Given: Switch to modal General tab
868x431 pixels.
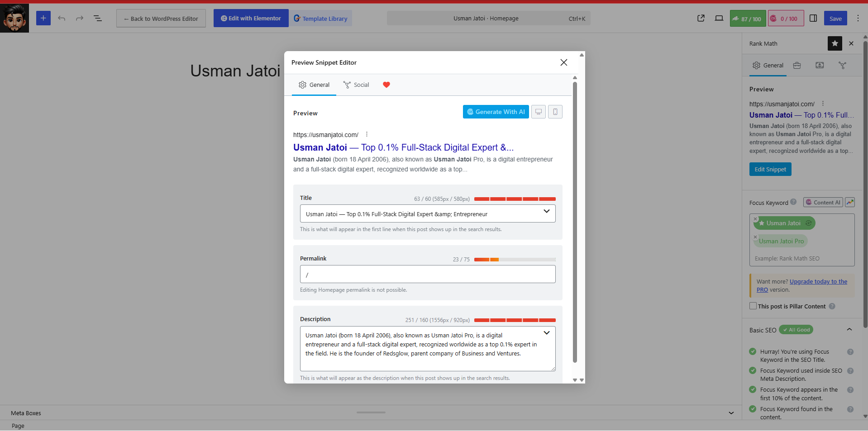Looking at the screenshot, I should [314, 85].
